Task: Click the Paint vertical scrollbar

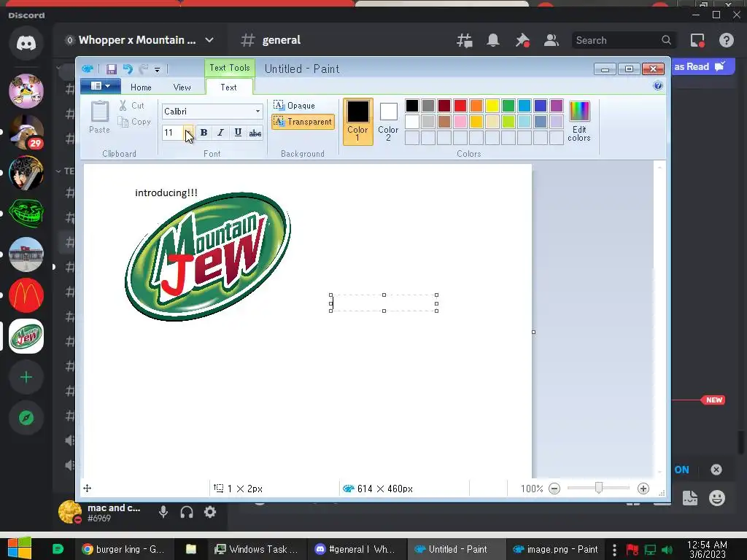Action: (659, 320)
